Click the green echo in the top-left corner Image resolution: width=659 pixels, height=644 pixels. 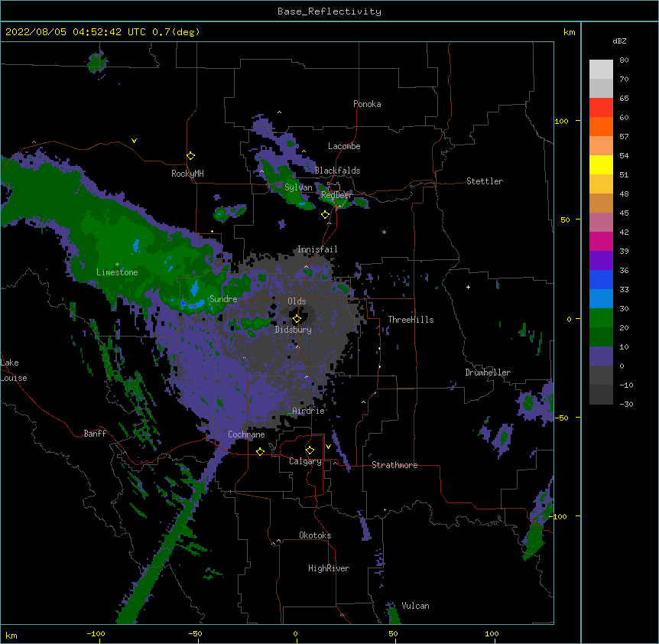(x=97, y=62)
